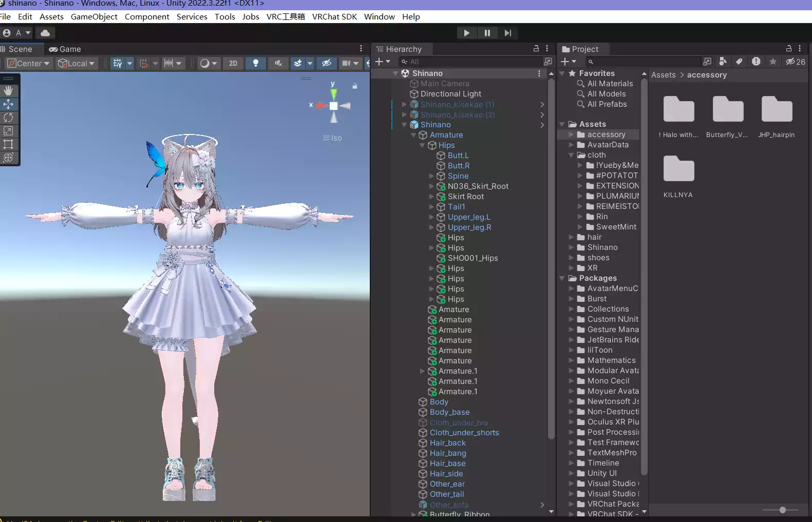Select the Rect transform tool

[x=8, y=144]
